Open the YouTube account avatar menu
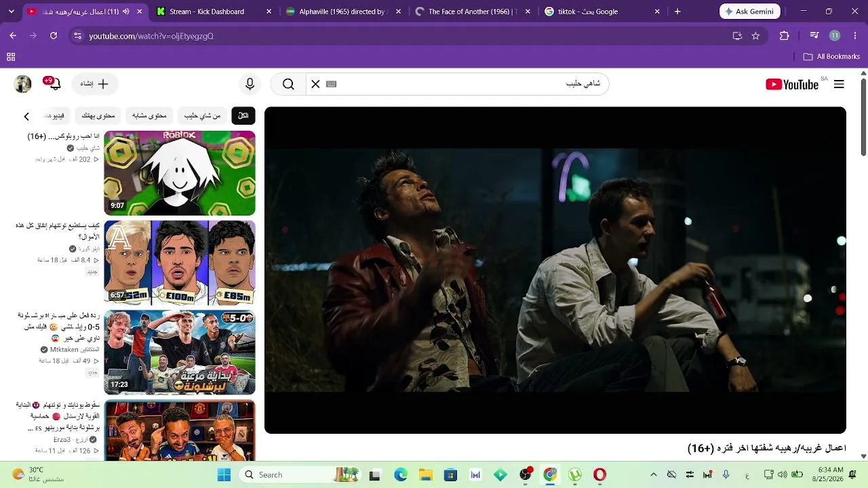 pos(23,84)
